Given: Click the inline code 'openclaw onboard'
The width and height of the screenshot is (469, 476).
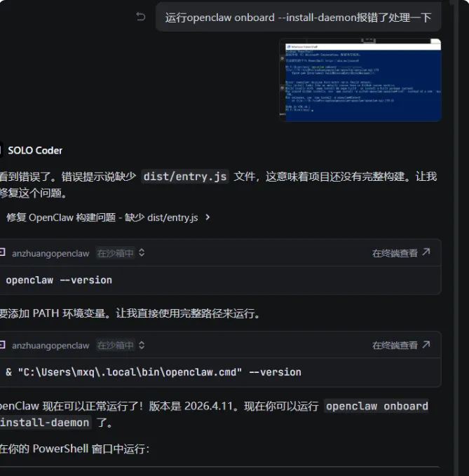Looking at the screenshot, I should (376, 406).
